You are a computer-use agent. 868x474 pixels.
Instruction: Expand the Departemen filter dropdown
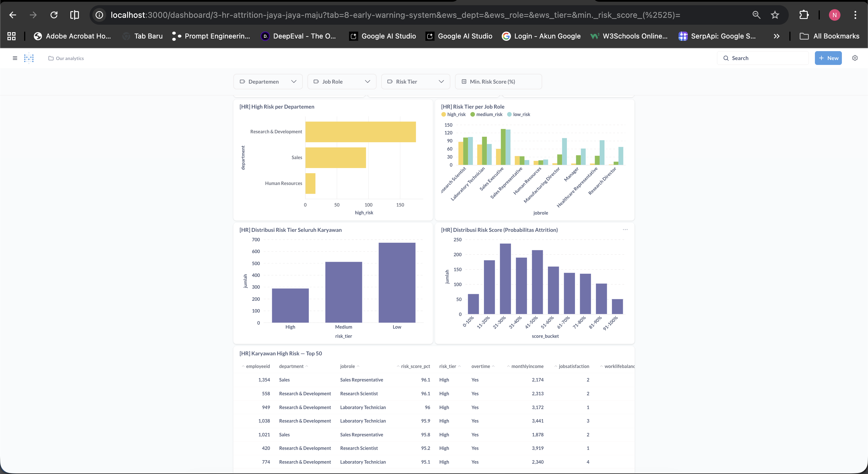tap(268, 82)
